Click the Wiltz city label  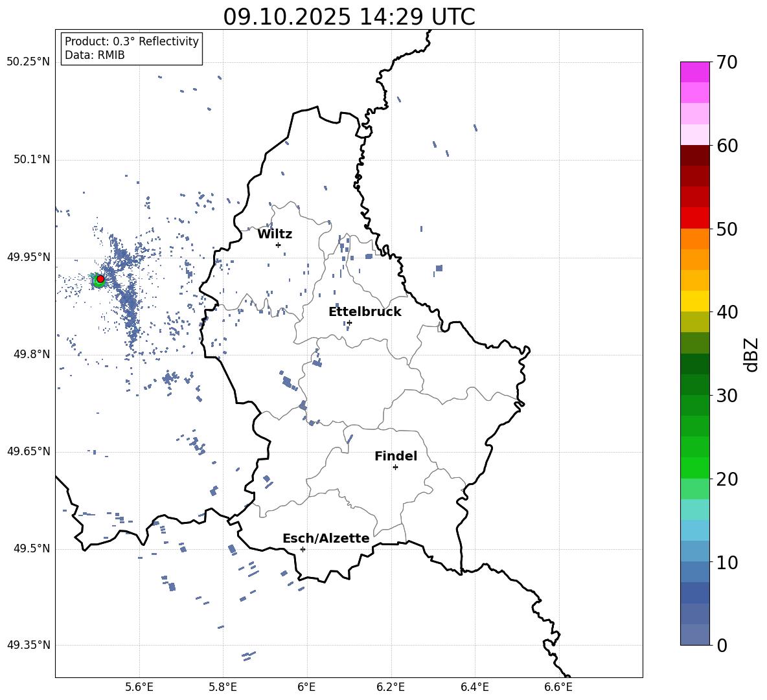[275, 234]
